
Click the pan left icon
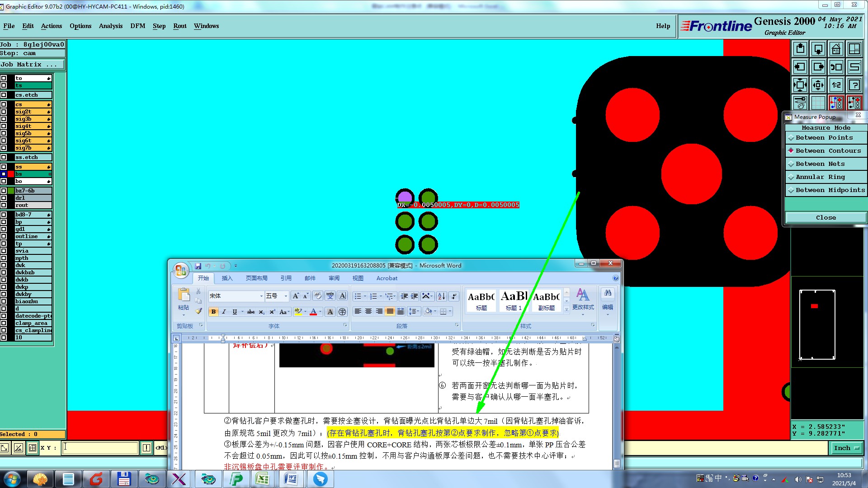click(x=800, y=67)
